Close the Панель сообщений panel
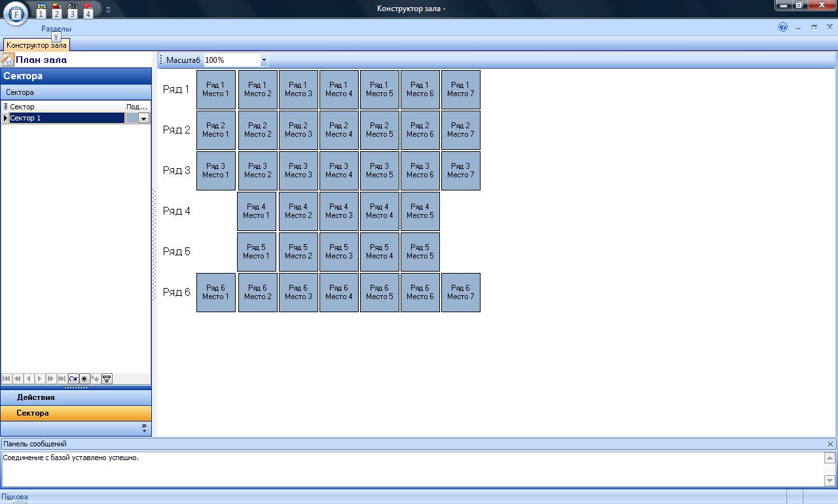This screenshot has height=504, width=838. pos(830,444)
